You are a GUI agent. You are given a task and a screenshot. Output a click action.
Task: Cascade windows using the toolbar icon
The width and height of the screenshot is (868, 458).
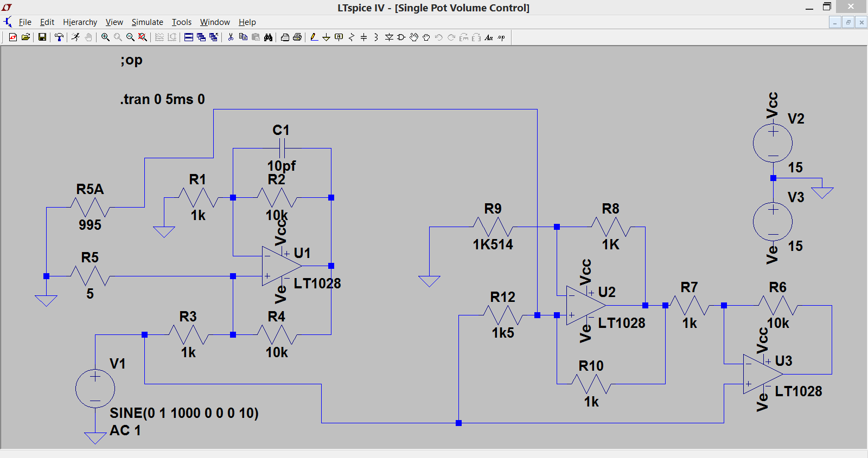click(201, 37)
